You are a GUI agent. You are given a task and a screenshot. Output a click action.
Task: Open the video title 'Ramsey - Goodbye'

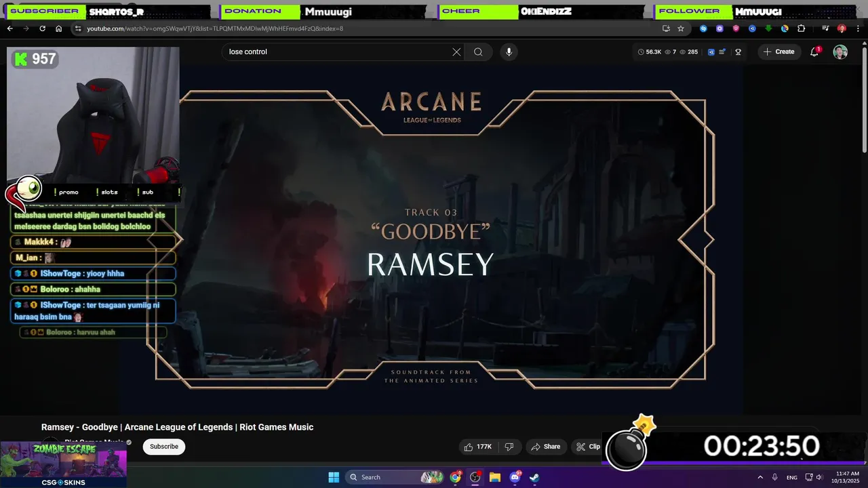click(x=177, y=427)
